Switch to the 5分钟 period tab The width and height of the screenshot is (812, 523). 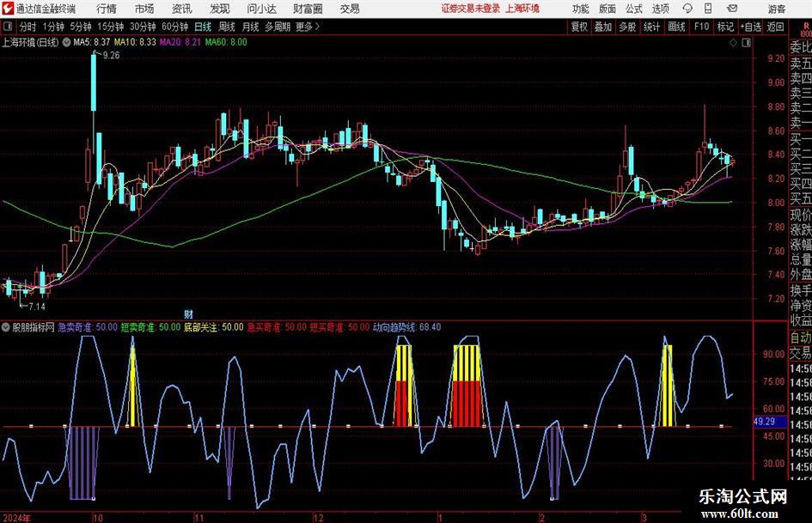tap(80, 27)
